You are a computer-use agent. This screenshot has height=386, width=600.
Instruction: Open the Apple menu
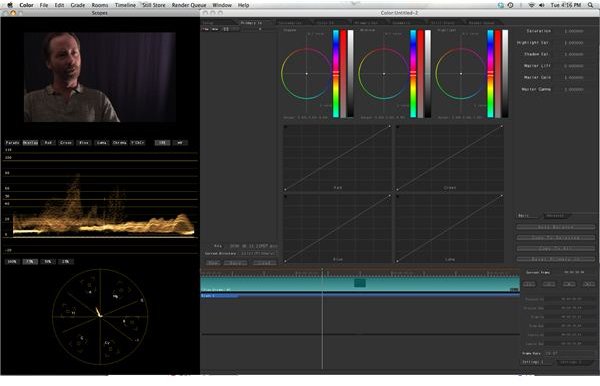click(x=10, y=5)
